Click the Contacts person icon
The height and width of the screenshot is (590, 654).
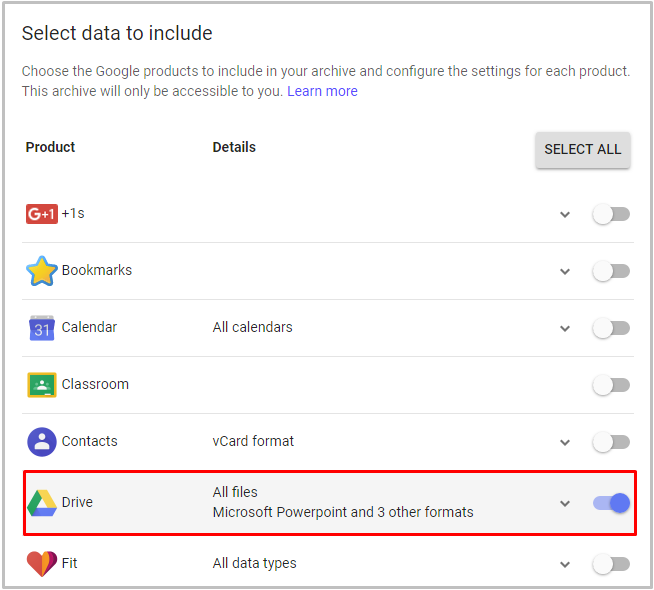pos(42,442)
